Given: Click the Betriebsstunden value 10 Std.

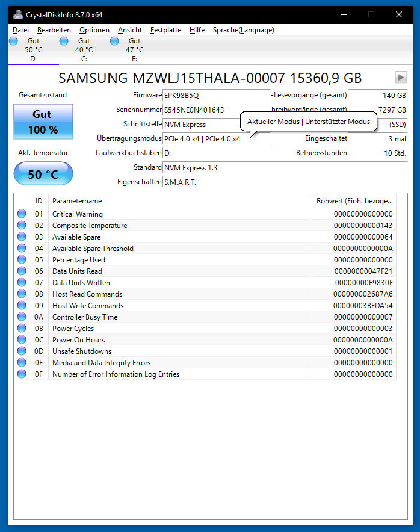Looking at the screenshot, I should pyautogui.click(x=378, y=153).
